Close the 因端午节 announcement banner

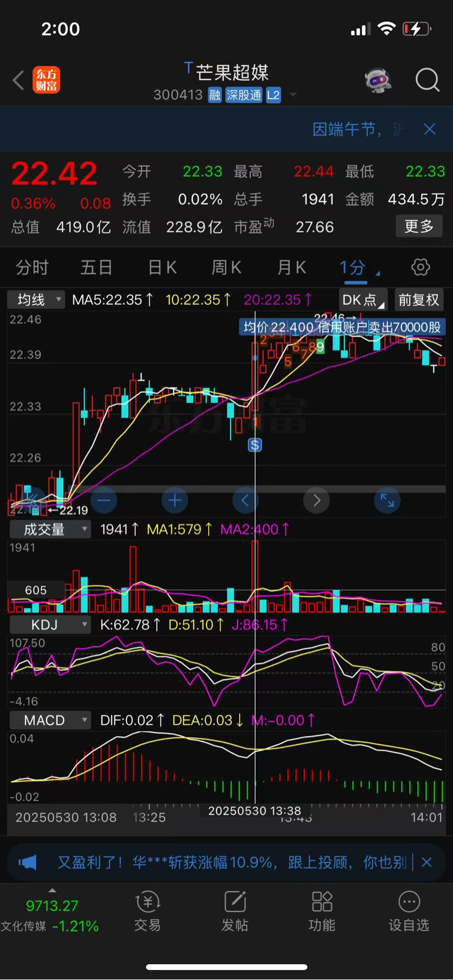(x=429, y=129)
